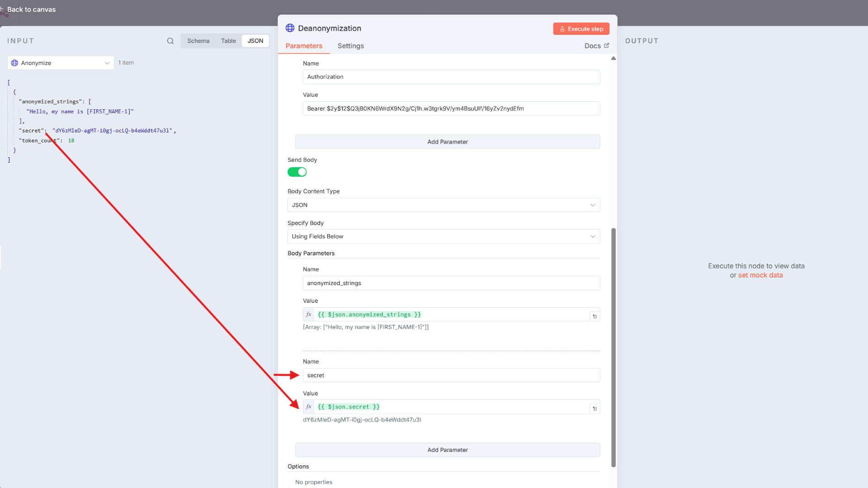
Task: Click the external link icon beside Docs
Action: (x=606, y=45)
